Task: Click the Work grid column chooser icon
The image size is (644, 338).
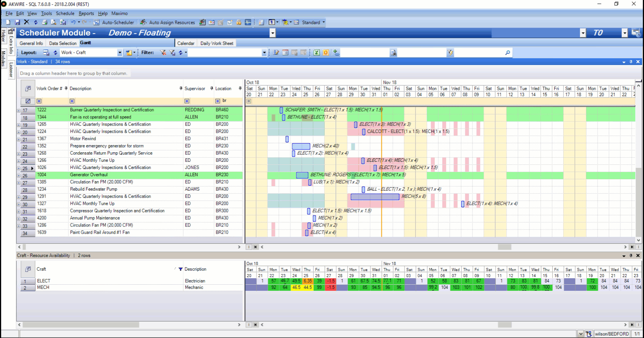Action: [28, 89]
